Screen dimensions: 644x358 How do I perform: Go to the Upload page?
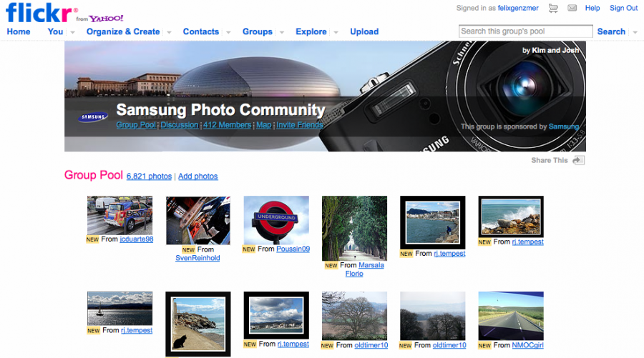point(364,31)
